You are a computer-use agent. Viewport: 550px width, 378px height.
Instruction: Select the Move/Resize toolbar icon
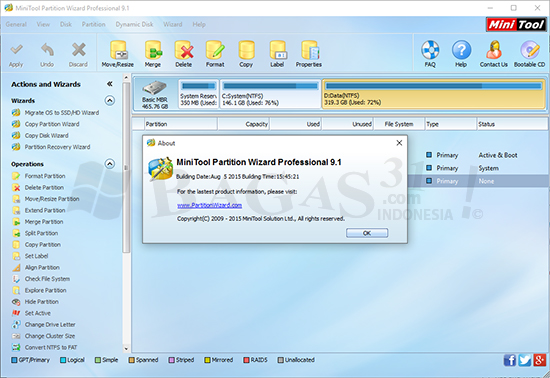point(118,50)
